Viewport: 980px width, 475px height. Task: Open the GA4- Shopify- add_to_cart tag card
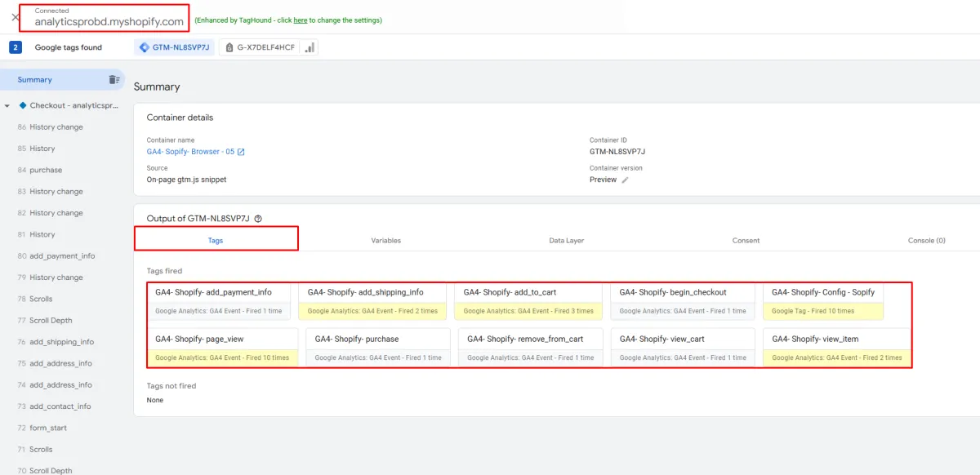click(527, 301)
